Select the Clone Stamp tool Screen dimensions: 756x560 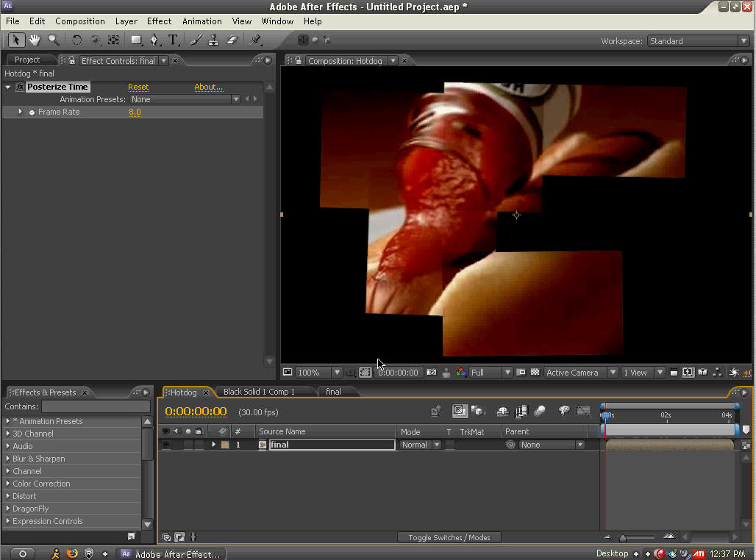(213, 40)
